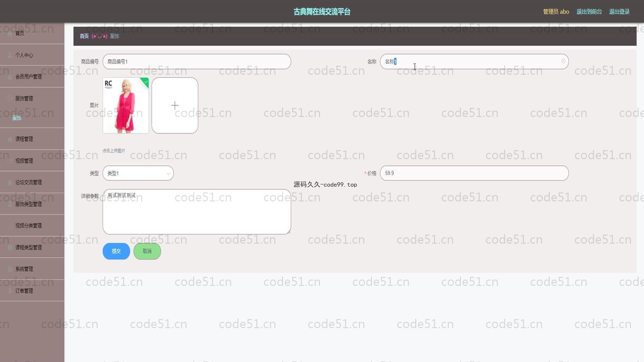Viewport: 644px width, 362px height.
Task: Submit the form with the 提交 button
Action: tap(116, 251)
